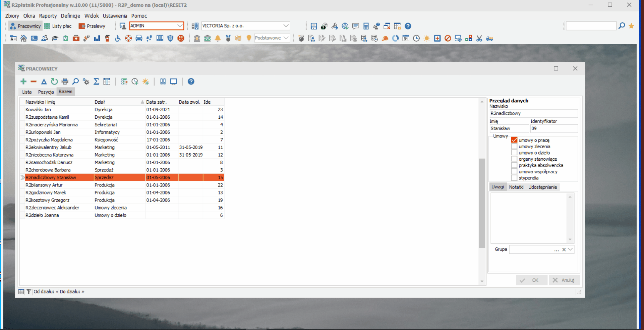Click the light bulb icon
Image resolution: width=644 pixels, height=330 pixels.
[x=249, y=38]
